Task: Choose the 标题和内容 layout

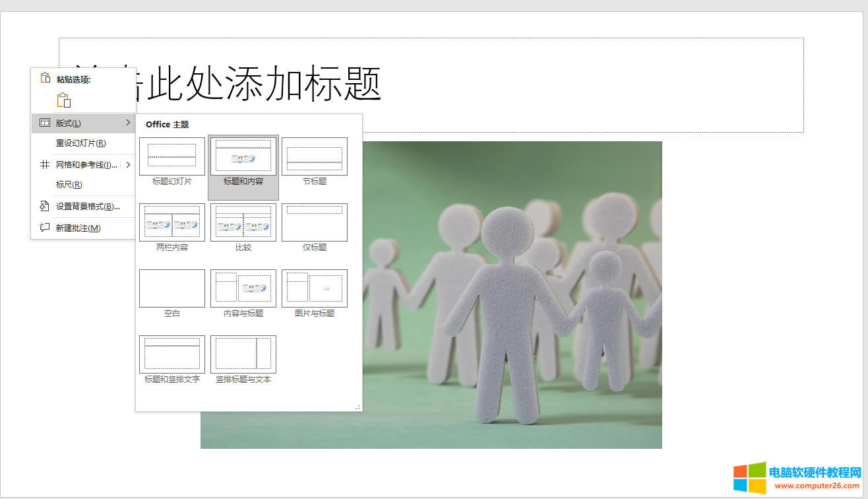Action: tap(243, 156)
